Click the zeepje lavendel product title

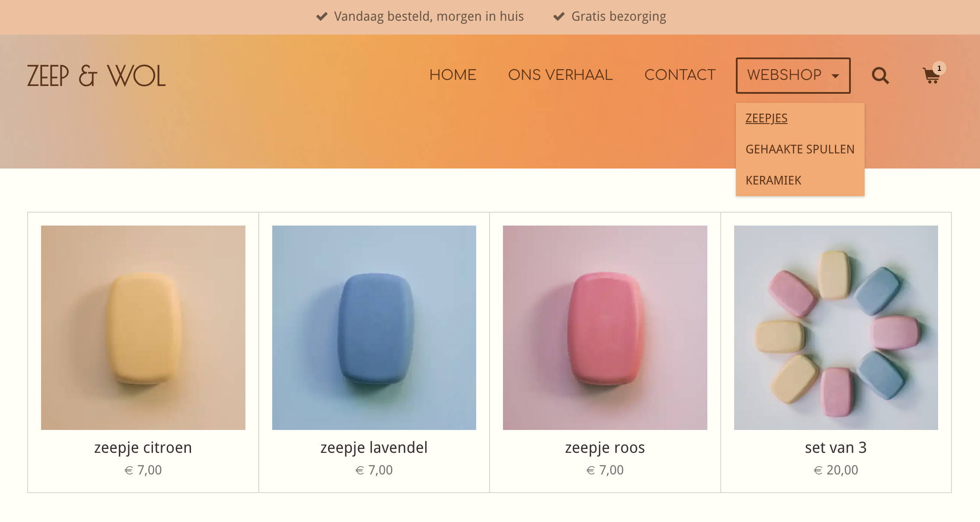374,448
